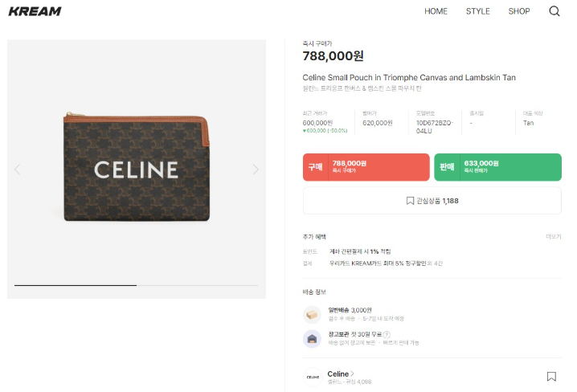The width and height of the screenshot is (577, 392).
Task: Toggle the Celine brand bookmark
Action: point(551,376)
